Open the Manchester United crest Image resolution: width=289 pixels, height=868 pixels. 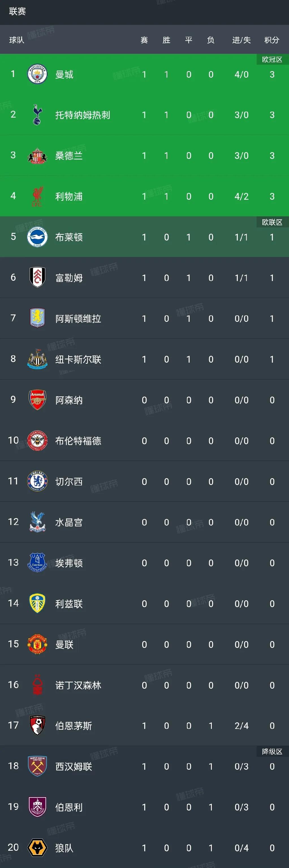[37, 644]
